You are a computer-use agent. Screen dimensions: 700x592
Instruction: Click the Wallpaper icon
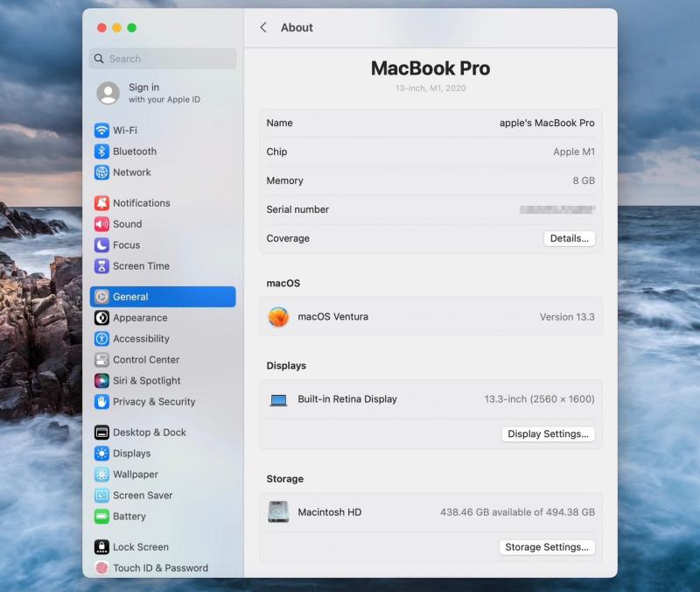click(x=101, y=475)
